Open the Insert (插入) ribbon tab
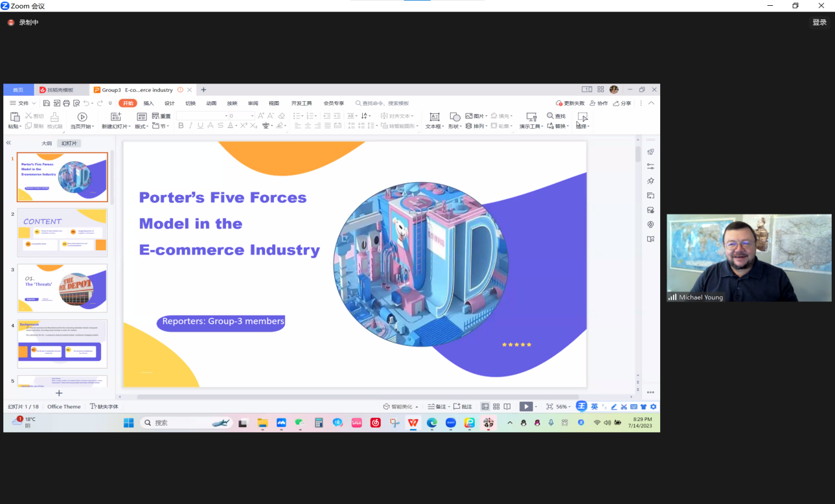Screen dimensions: 835x504 (149, 103)
